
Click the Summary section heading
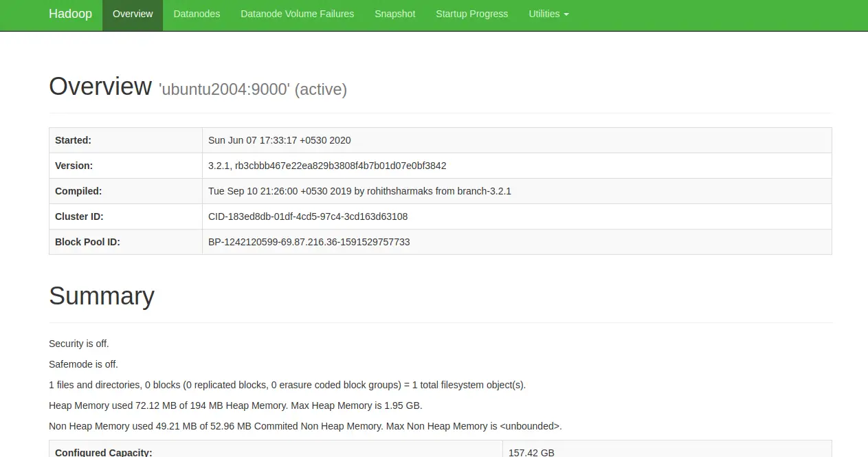click(x=102, y=296)
